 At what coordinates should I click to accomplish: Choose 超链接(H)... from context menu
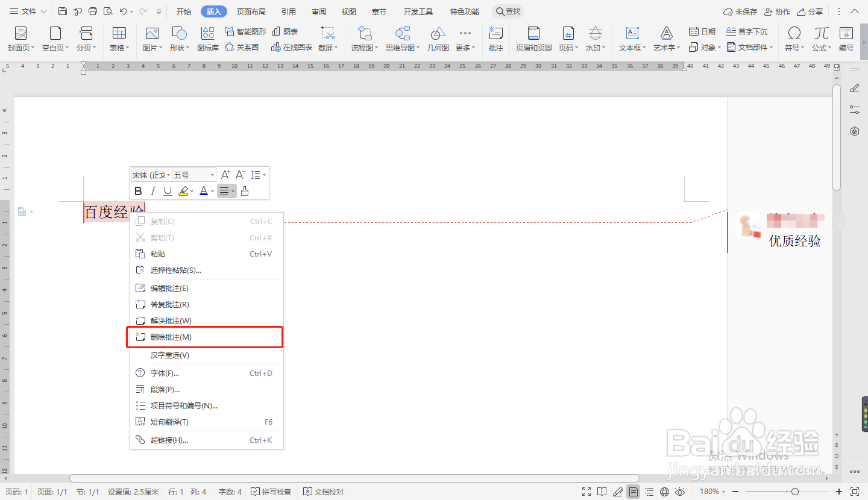207,440
